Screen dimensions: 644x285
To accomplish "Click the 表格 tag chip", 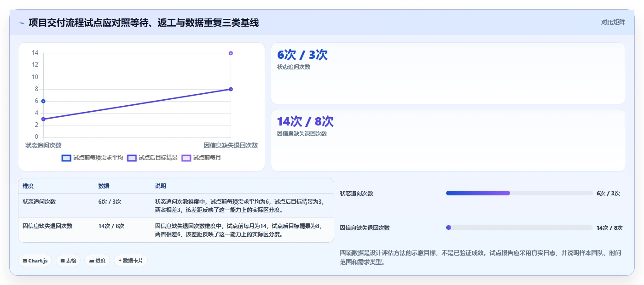I will click(x=68, y=261).
